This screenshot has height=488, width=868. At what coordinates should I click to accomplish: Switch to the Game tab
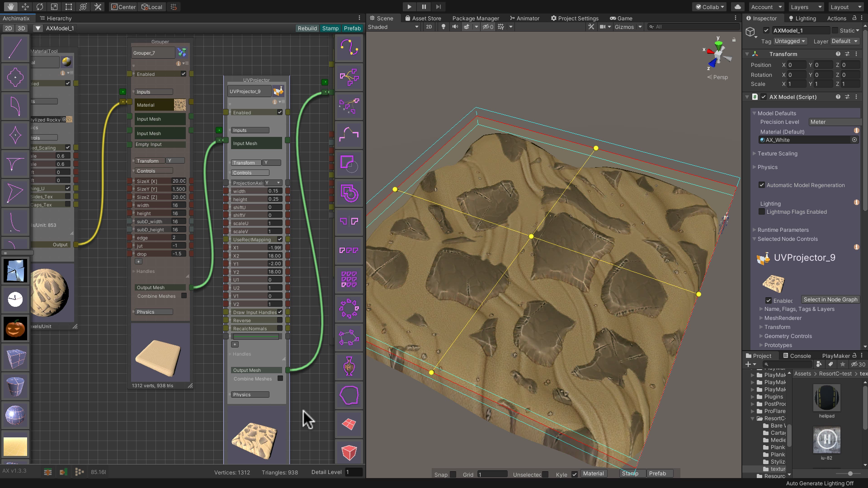pos(621,19)
